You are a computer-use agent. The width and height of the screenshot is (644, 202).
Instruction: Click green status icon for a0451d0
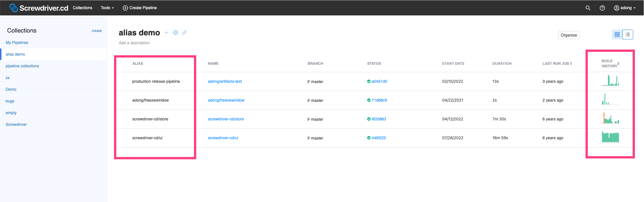[x=369, y=81]
